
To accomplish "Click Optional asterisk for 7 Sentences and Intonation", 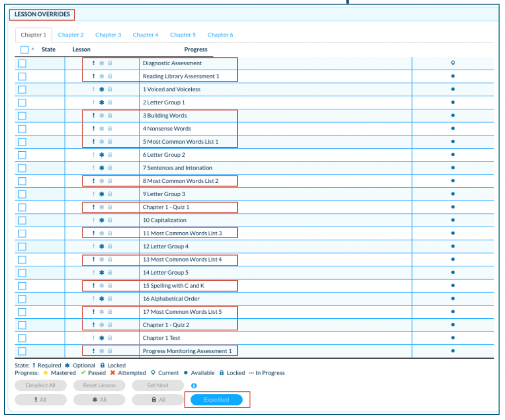I will pyautogui.click(x=102, y=168).
